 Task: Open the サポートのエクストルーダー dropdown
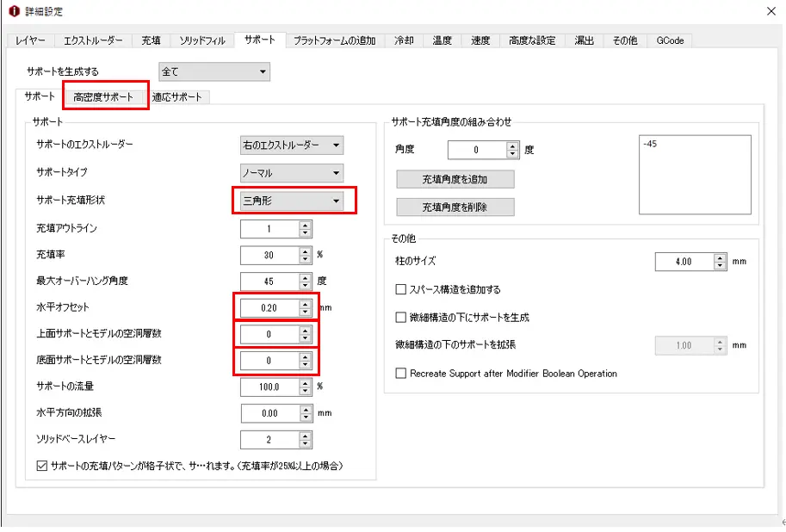[x=292, y=145]
